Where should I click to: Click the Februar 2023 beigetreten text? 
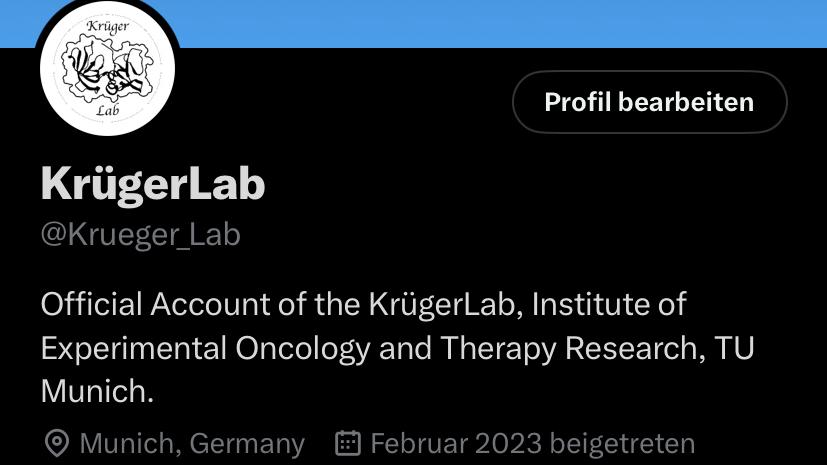[533, 443]
